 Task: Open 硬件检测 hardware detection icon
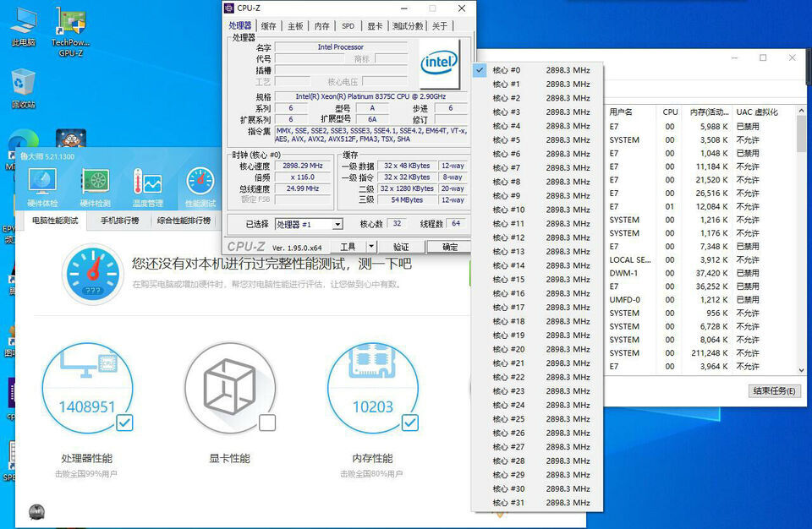96,187
